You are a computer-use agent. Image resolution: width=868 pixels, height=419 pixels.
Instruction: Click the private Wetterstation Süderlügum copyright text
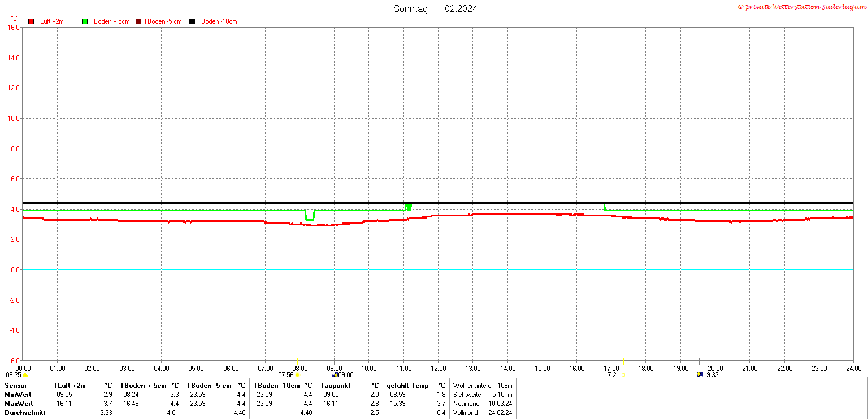tap(802, 7)
